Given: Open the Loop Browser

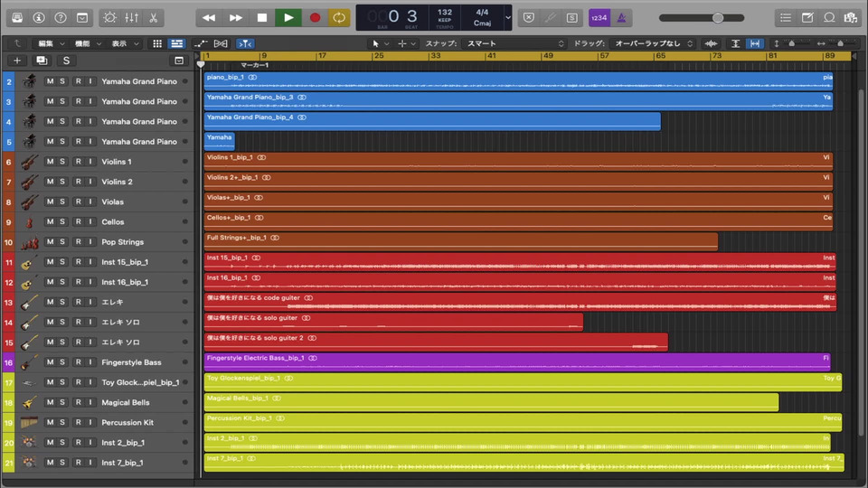Looking at the screenshot, I should 829,18.
